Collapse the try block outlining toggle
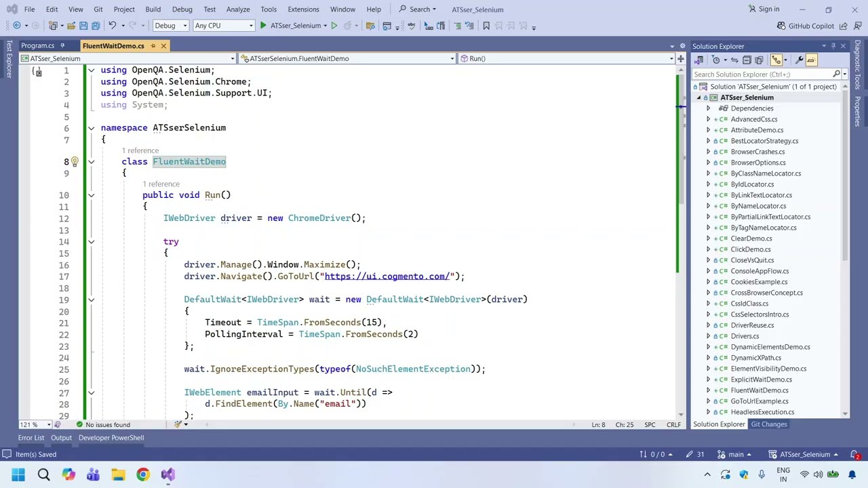Image resolution: width=868 pixels, height=488 pixels. coord(91,241)
